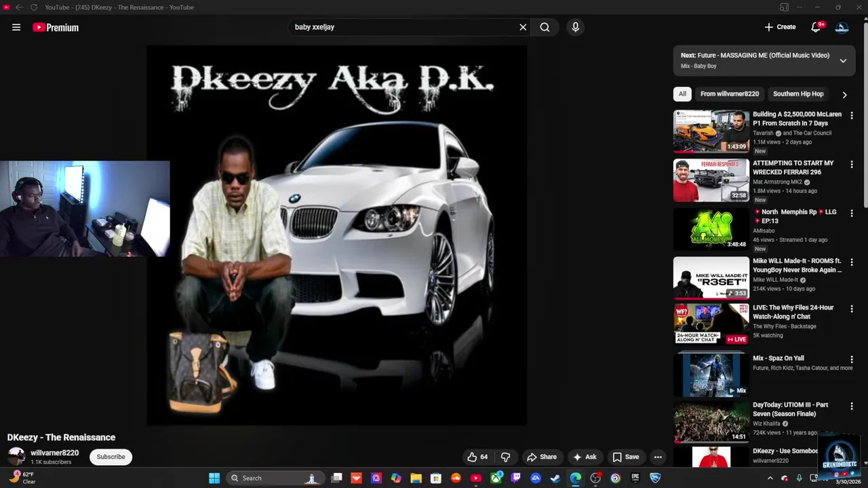The width and height of the screenshot is (868, 488).
Task: Reload the page from the title bar
Action: [33, 7]
